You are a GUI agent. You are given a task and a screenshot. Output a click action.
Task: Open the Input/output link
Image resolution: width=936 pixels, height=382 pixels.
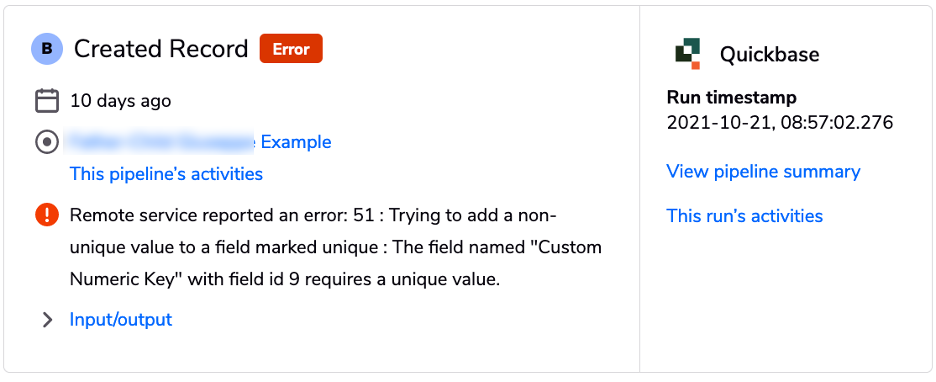coord(121,319)
